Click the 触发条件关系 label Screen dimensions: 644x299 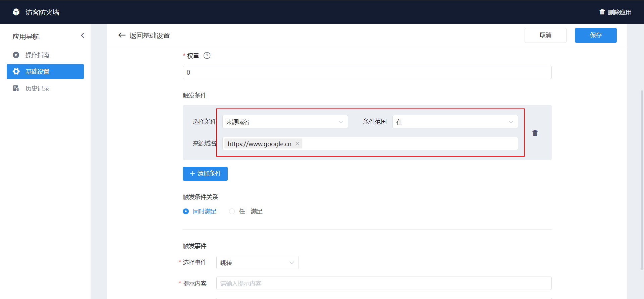tap(200, 197)
